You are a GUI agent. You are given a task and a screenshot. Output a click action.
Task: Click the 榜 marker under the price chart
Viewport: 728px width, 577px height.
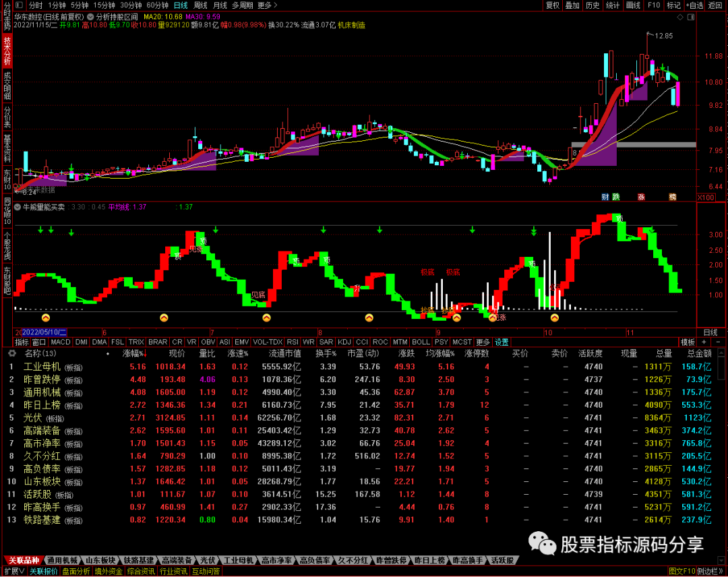click(672, 198)
